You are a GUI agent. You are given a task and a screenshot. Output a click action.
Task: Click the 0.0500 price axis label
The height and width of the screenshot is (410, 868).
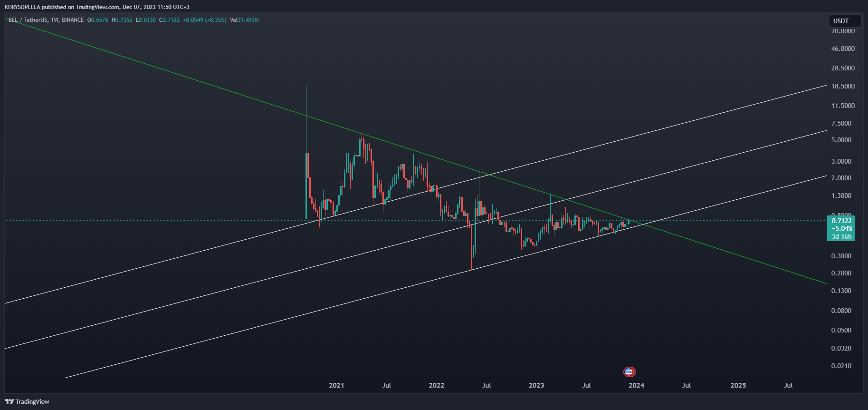point(841,330)
